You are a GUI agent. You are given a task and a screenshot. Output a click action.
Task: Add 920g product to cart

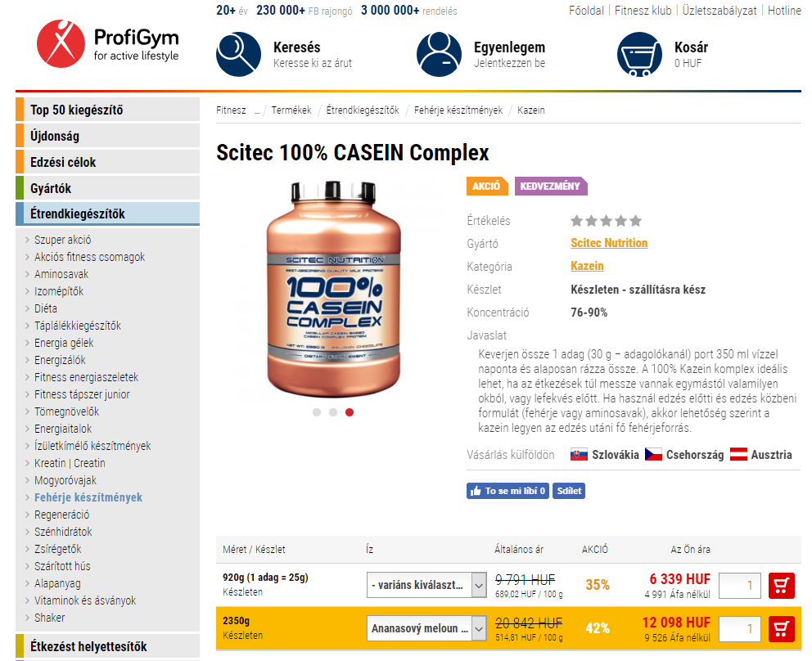click(782, 585)
